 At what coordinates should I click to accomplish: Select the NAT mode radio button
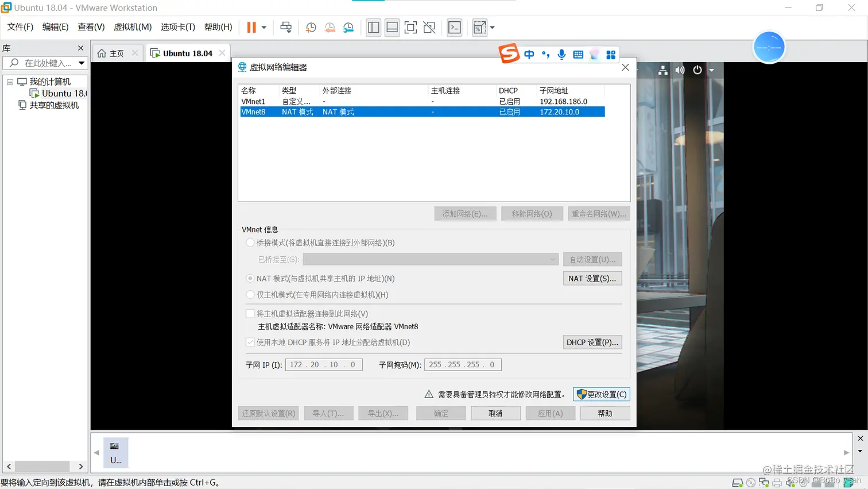pos(250,278)
